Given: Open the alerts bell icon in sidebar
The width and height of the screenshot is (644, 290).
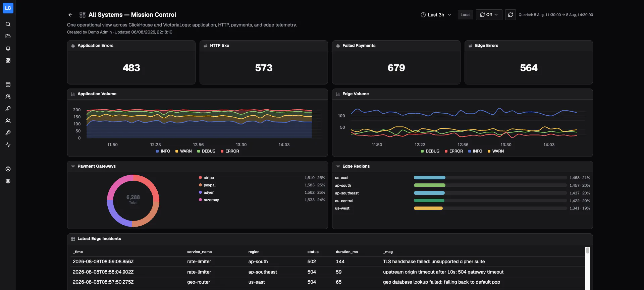Looking at the screenshot, I should 8,48.
